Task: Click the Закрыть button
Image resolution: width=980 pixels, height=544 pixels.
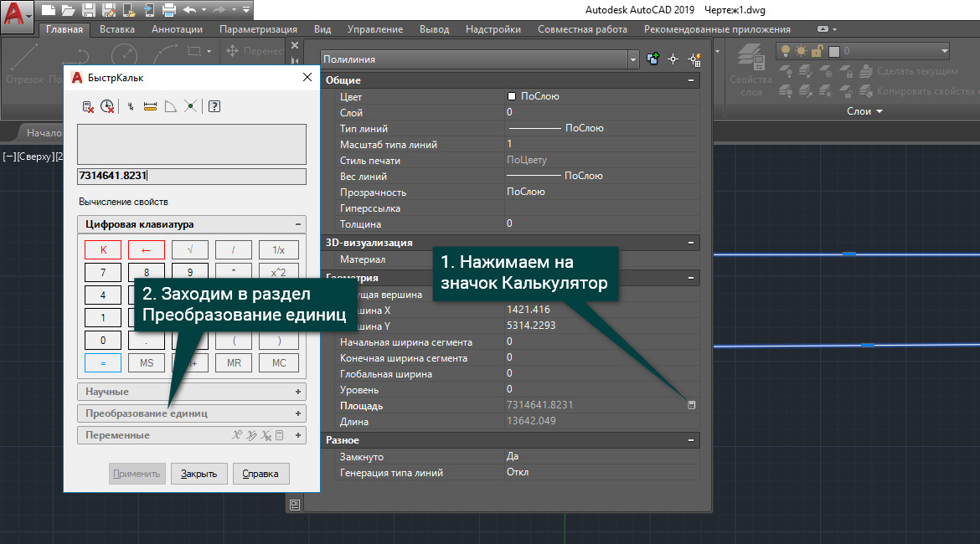Action: [199, 474]
